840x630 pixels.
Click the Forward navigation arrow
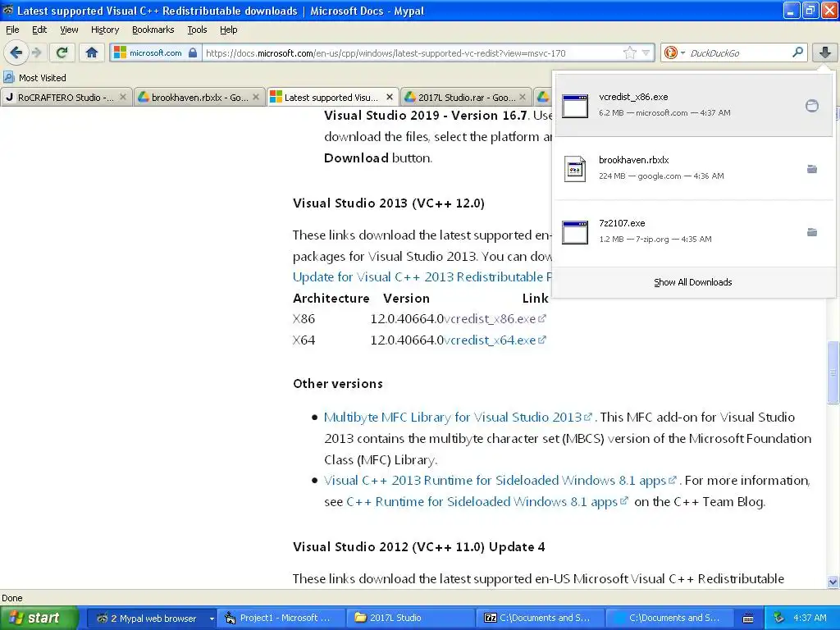point(36,52)
